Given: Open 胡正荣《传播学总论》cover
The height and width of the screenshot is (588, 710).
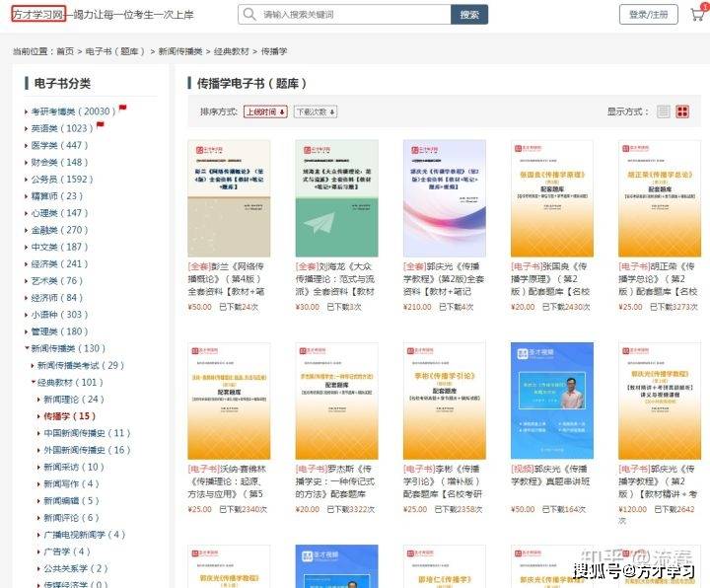Looking at the screenshot, I should point(660,198).
